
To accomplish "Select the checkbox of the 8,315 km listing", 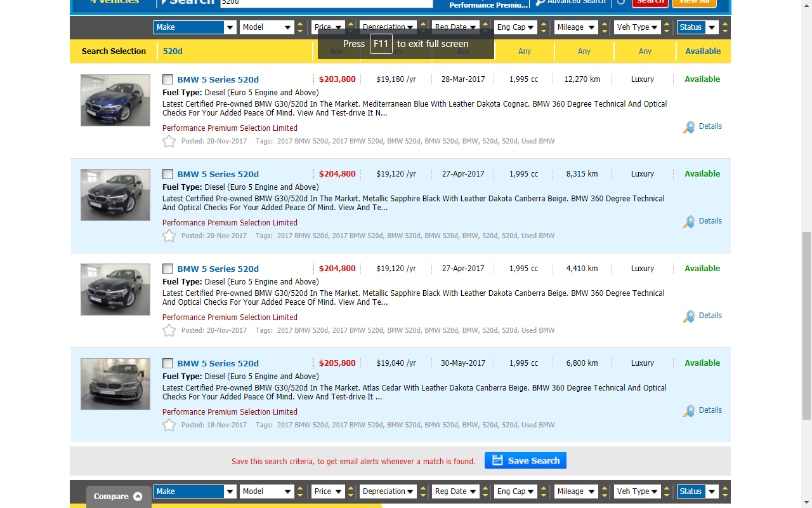I will pyautogui.click(x=167, y=174).
